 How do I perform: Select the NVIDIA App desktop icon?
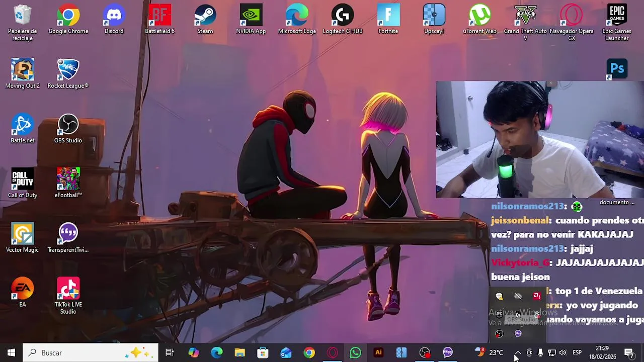click(251, 20)
